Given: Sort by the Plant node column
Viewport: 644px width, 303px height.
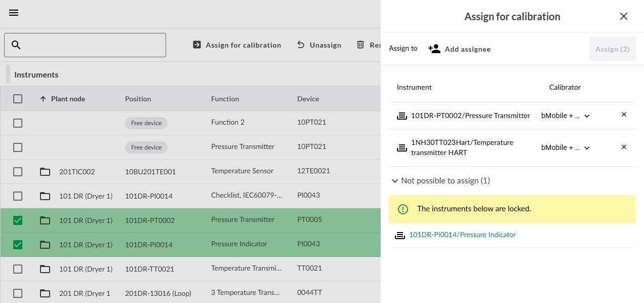Looking at the screenshot, I should 67,99.
